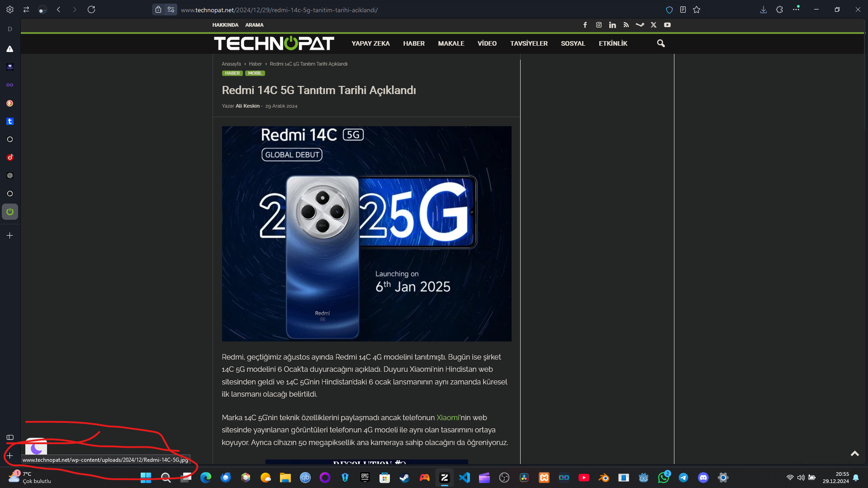The height and width of the screenshot is (488, 868).
Task: Open author Ali Keskin's profile
Action: (x=247, y=106)
